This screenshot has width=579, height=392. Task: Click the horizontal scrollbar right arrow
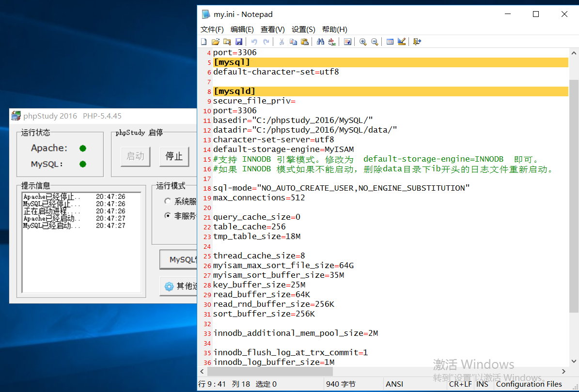coord(563,371)
